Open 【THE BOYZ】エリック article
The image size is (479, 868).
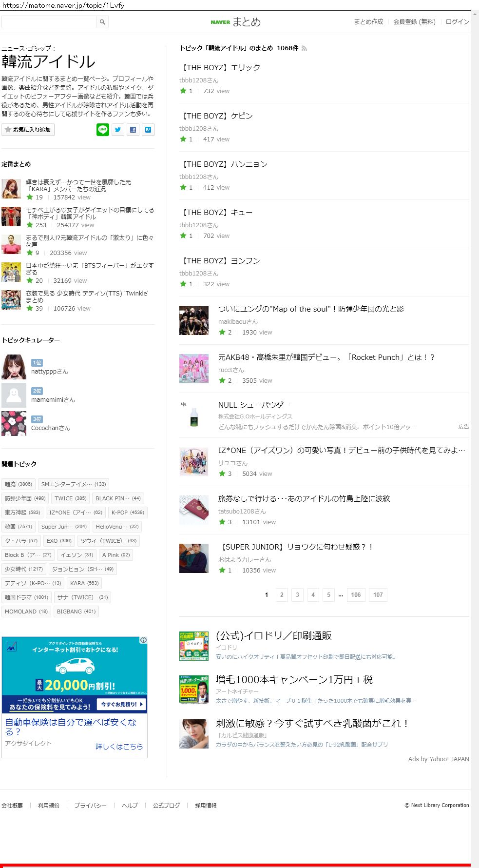click(x=221, y=68)
